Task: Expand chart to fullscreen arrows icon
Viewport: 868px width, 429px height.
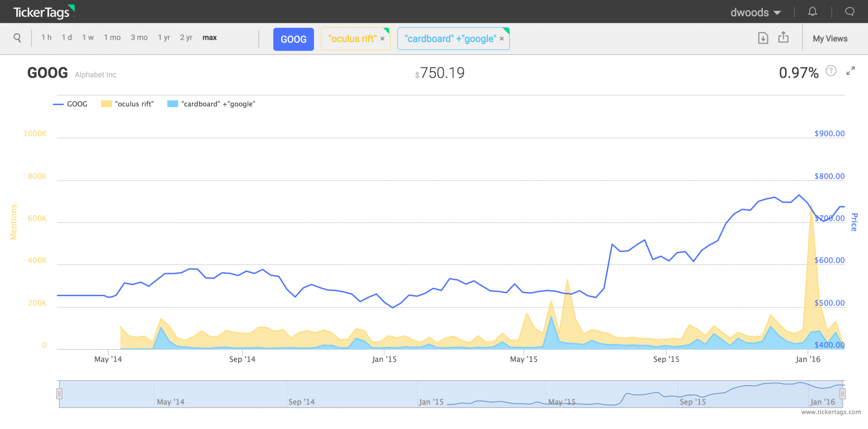Action: click(x=851, y=71)
